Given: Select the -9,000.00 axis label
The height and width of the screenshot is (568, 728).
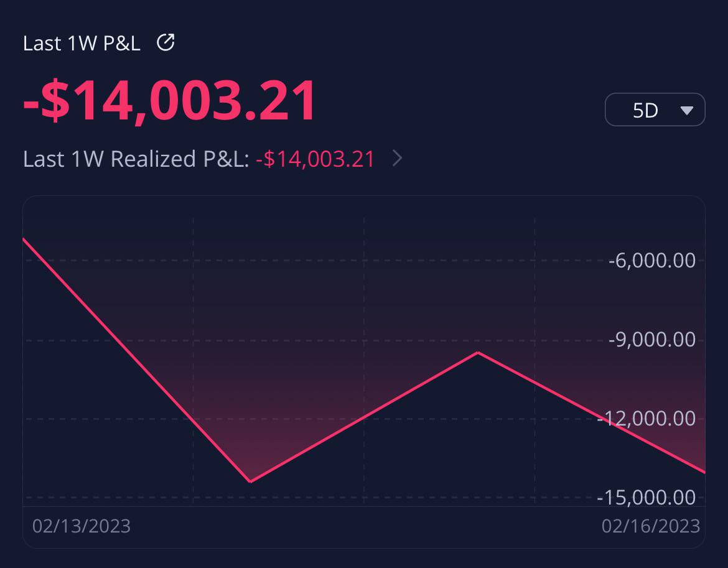Looking at the screenshot, I should [651, 340].
